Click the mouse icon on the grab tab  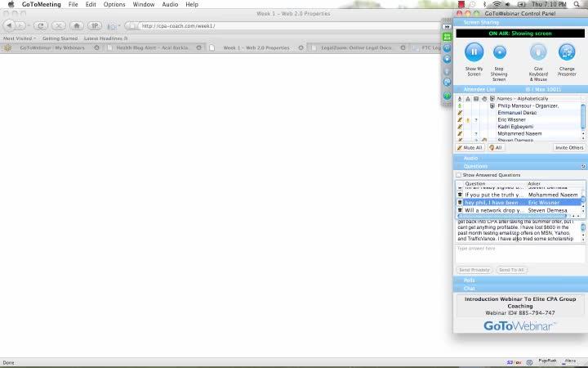point(447,70)
